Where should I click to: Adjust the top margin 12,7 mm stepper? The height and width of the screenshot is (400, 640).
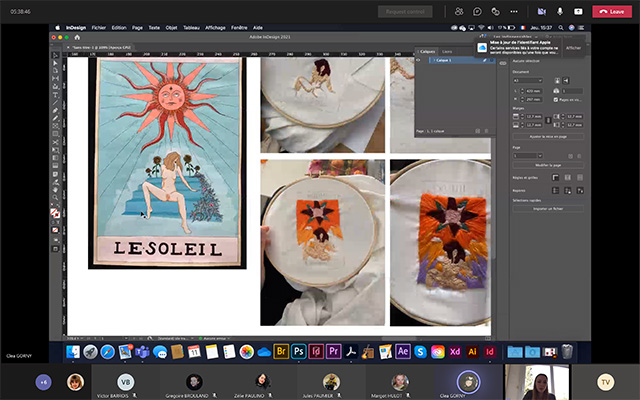[x=522, y=117]
